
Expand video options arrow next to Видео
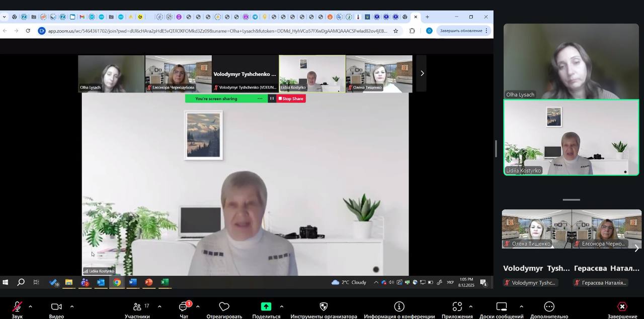pos(72,306)
